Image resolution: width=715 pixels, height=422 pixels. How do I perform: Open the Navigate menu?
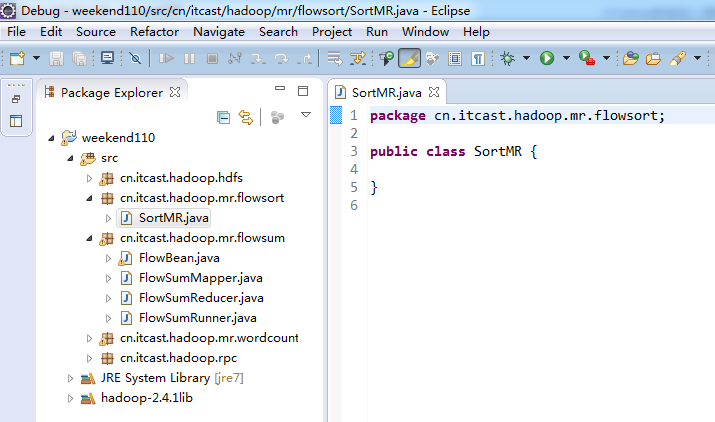[219, 31]
